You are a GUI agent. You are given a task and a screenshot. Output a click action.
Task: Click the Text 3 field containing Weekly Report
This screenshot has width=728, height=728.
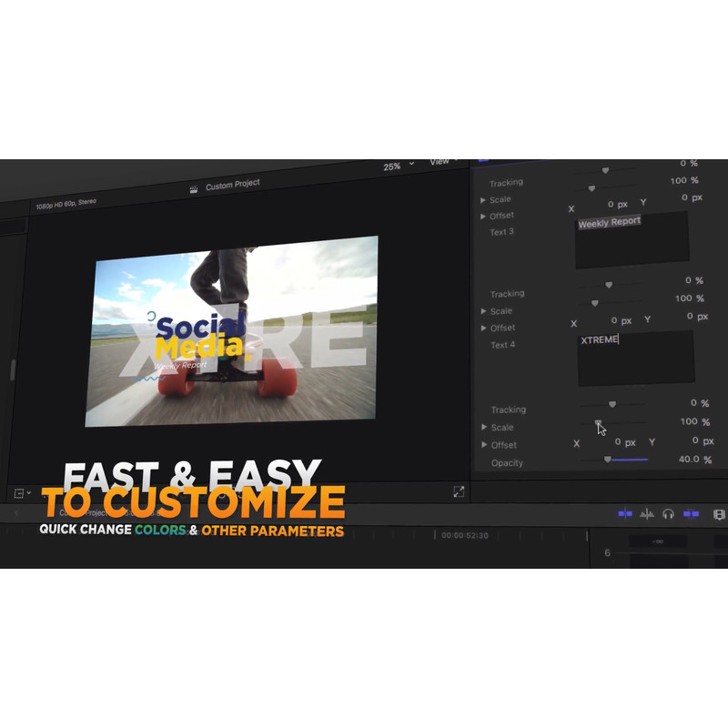pyautogui.click(x=632, y=240)
